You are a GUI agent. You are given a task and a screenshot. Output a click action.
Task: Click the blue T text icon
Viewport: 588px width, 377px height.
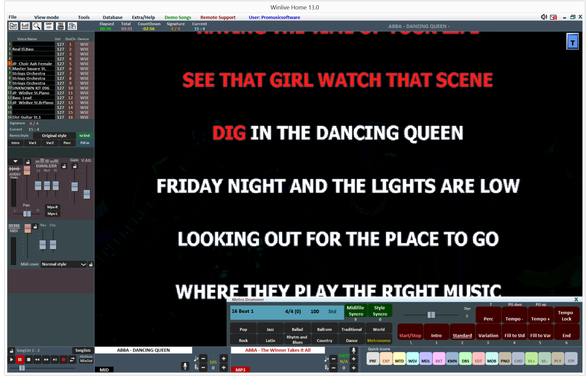(x=572, y=42)
